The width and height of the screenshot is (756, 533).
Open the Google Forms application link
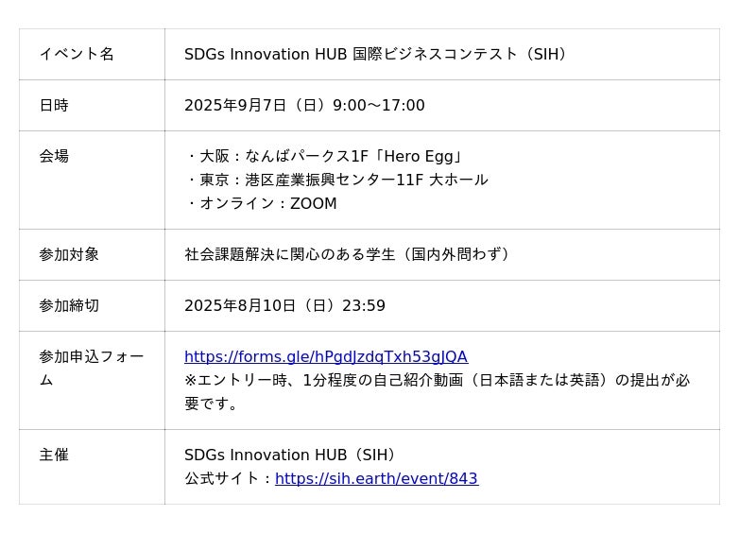325,357
